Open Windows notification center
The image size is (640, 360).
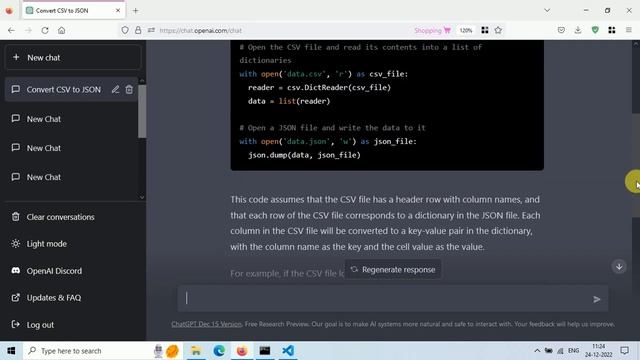click(624, 351)
